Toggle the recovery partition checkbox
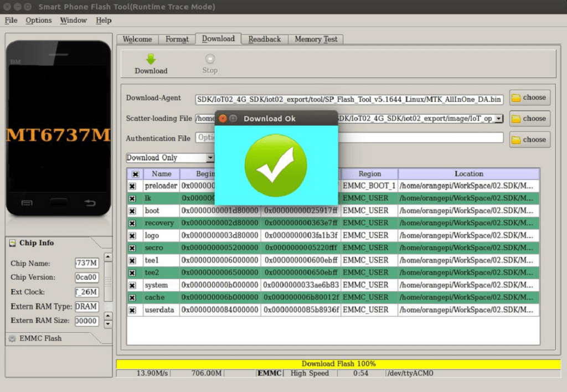The image size is (567, 392). [x=132, y=223]
